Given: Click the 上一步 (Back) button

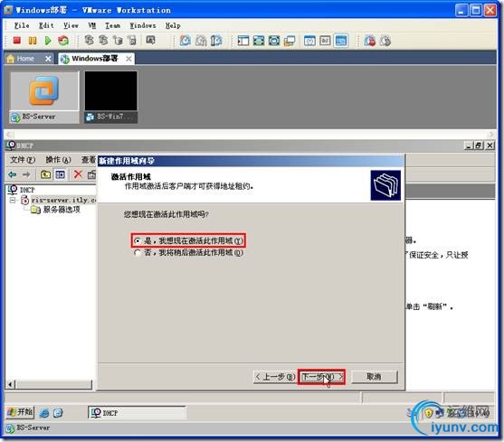Looking at the screenshot, I should point(275,377).
